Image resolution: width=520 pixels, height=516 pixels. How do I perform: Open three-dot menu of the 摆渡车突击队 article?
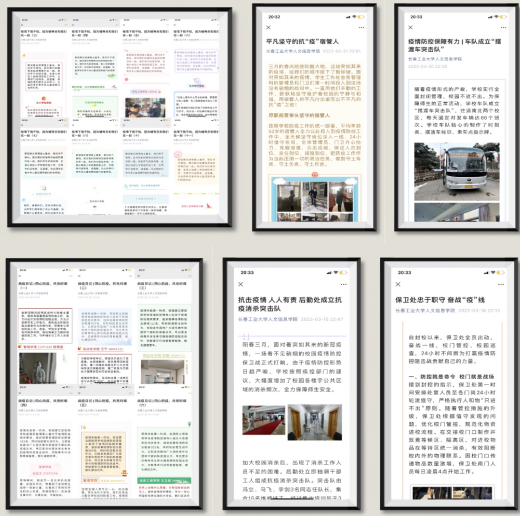(x=503, y=27)
